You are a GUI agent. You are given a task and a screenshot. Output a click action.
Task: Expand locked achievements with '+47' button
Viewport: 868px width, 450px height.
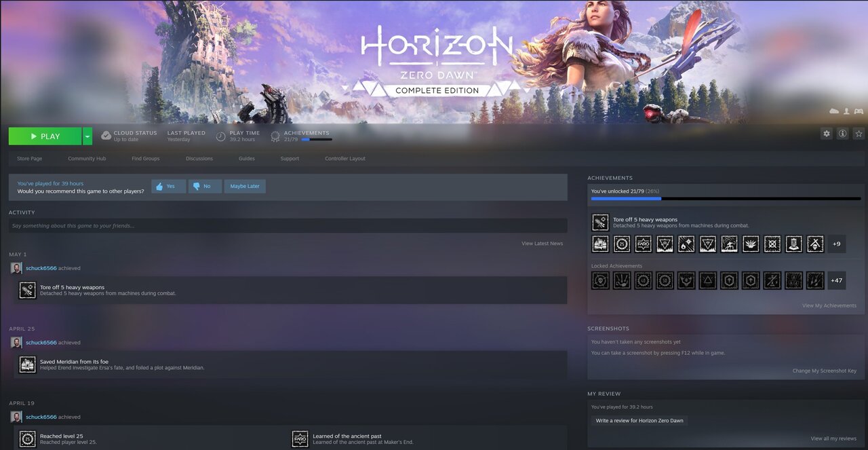point(836,280)
